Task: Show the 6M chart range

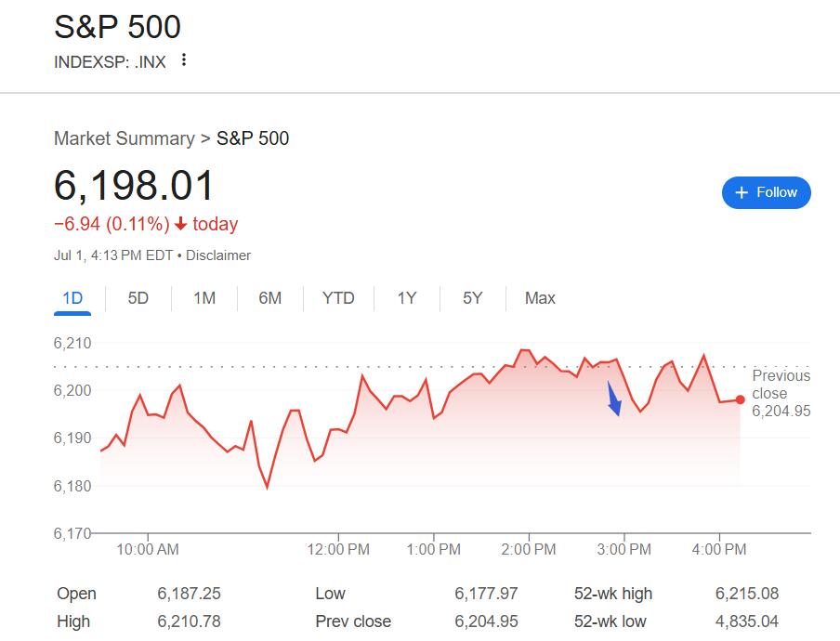Action: 270,298
